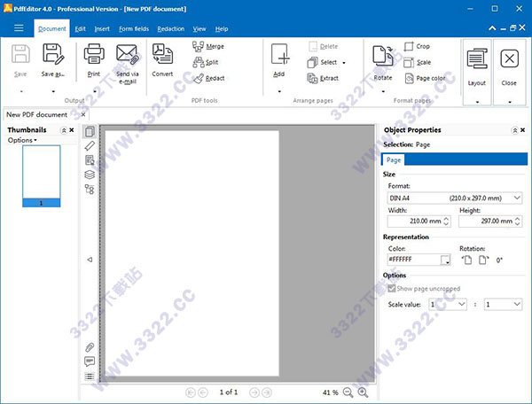532x404 pixels.
Task: Go to previous page button
Action: [203, 392]
